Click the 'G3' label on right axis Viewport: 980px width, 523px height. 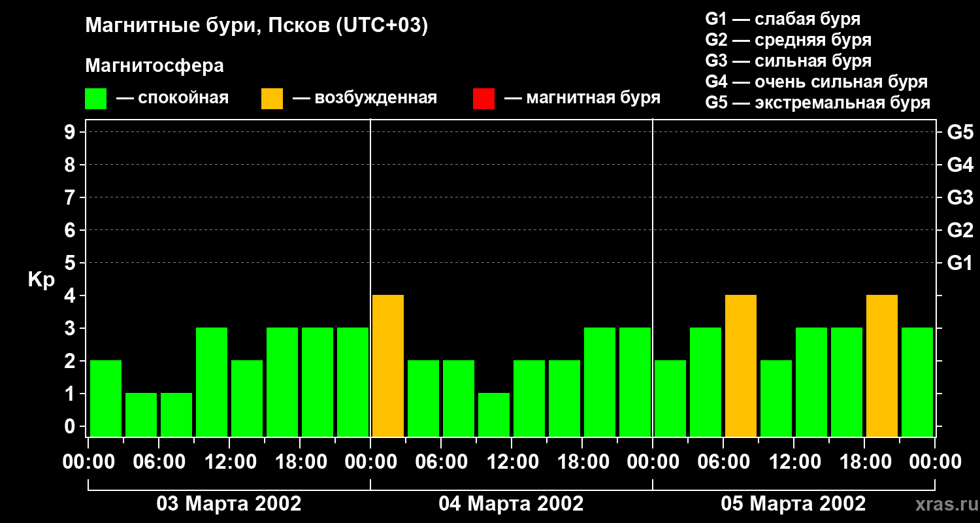[960, 197]
